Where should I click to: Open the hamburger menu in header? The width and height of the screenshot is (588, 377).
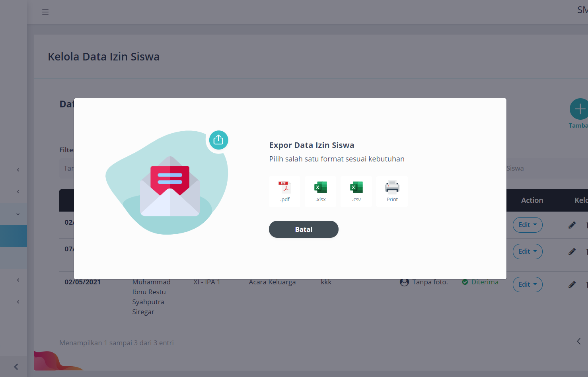[45, 12]
